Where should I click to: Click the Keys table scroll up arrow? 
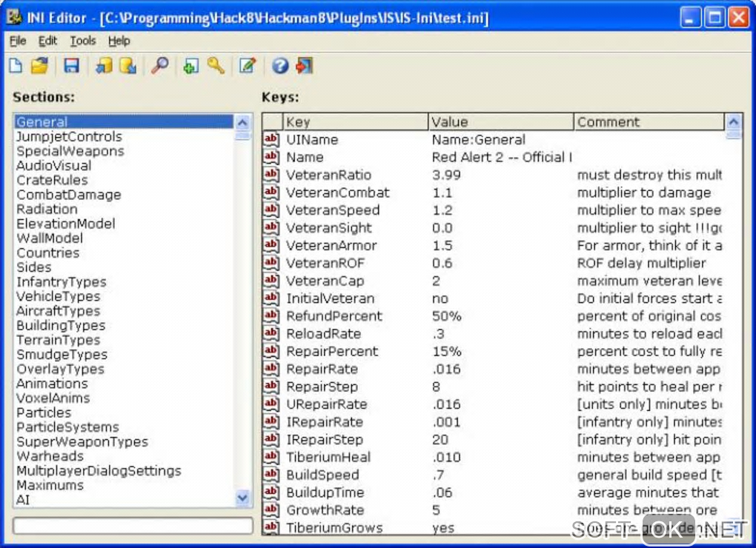733,122
